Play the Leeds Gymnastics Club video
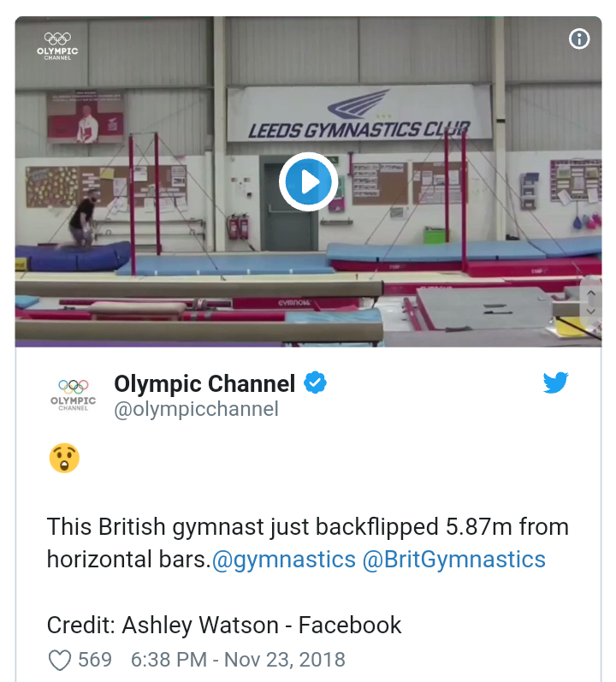This screenshot has width=616, height=682. point(308,181)
